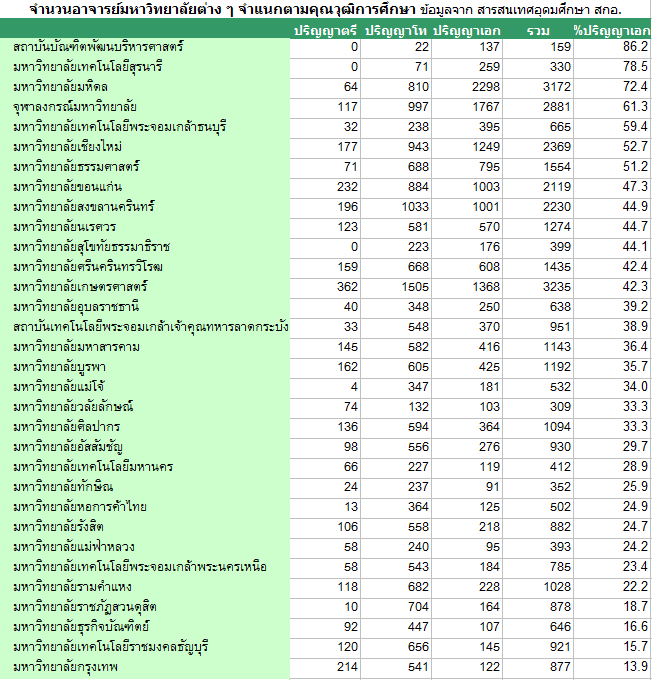This screenshot has height=680, width=652.
Task: Select the row มหาวิทยาลัยธรรมศาสตร์
Action: [325, 167]
